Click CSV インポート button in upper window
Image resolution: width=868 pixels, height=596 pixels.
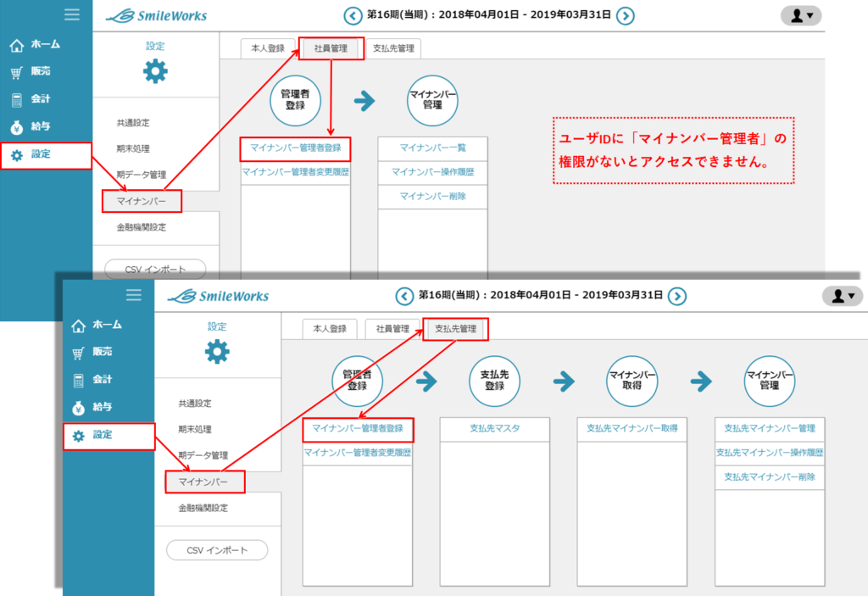pos(156,270)
